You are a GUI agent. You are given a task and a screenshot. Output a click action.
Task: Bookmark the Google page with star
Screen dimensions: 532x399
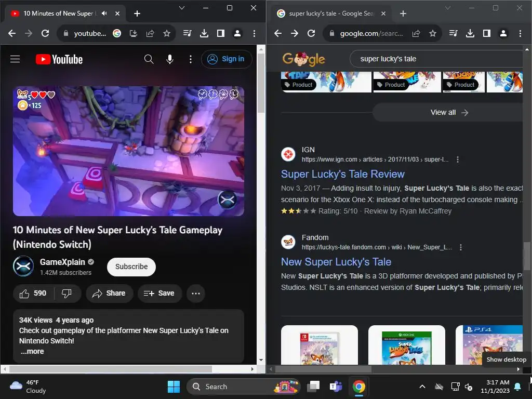pyautogui.click(x=433, y=33)
